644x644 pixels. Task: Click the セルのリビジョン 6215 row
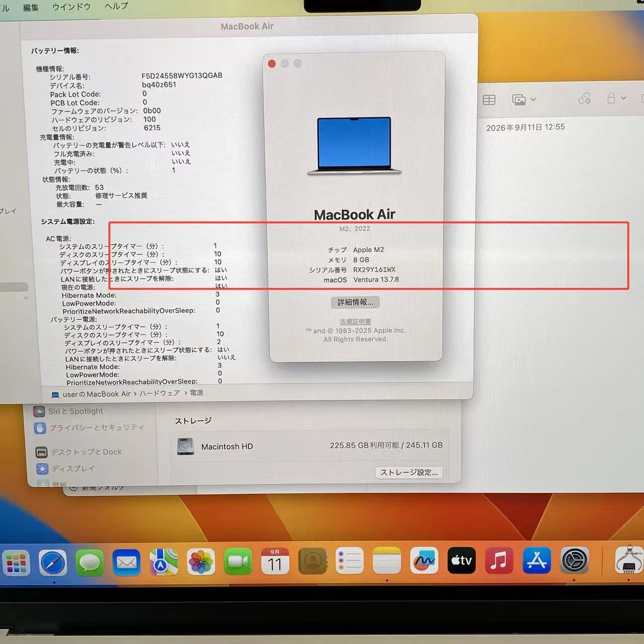106,128
